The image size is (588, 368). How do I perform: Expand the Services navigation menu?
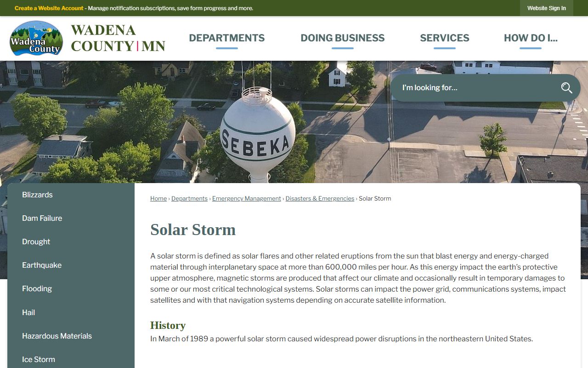click(x=444, y=38)
